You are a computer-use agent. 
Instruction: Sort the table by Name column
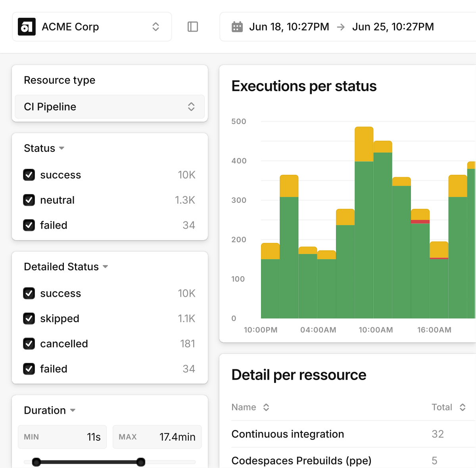(266, 407)
